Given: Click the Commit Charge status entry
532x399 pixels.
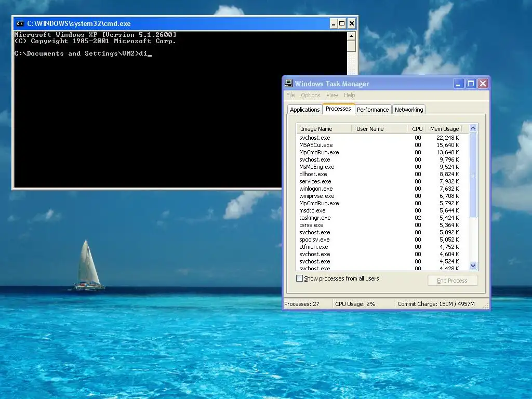Looking at the screenshot, I should (439, 304).
